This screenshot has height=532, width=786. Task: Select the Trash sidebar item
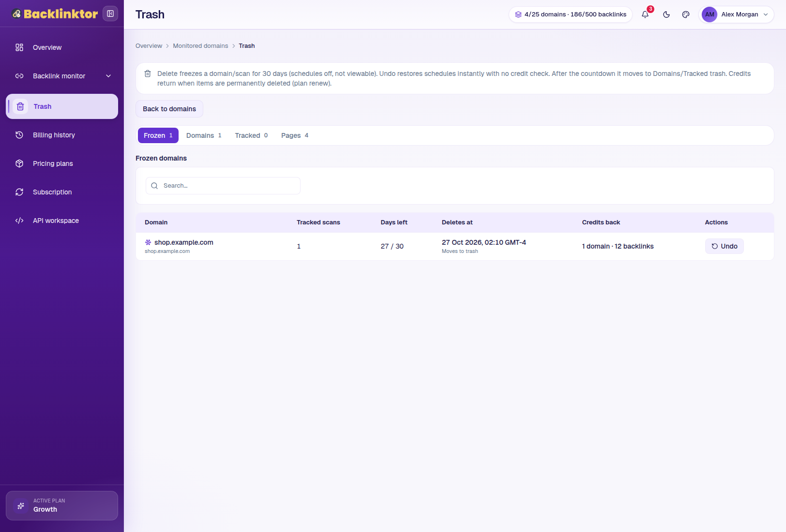point(62,106)
